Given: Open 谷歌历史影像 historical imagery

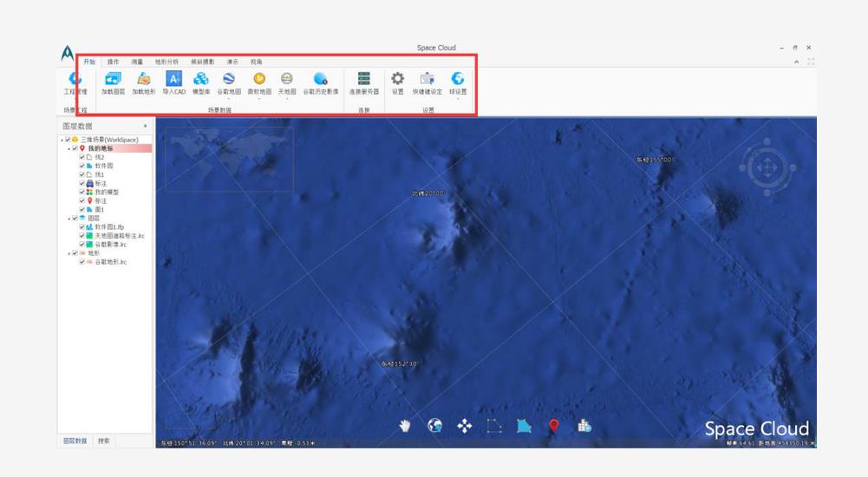Looking at the screenshot, I should (321, 81).
